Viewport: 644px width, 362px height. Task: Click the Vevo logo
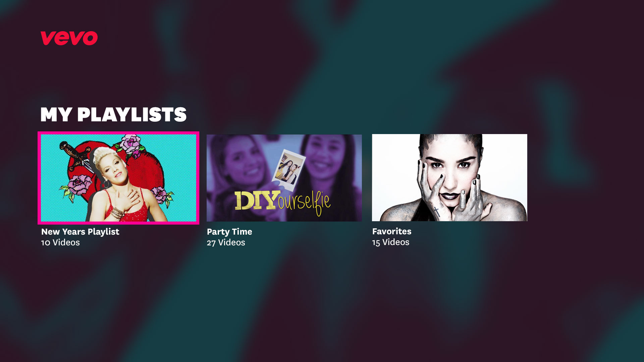[69, 38]
